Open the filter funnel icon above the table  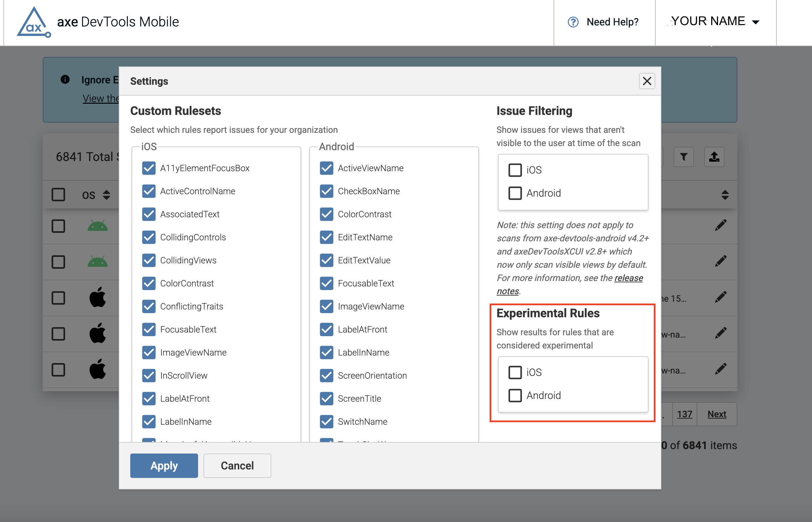click(684, 157)
